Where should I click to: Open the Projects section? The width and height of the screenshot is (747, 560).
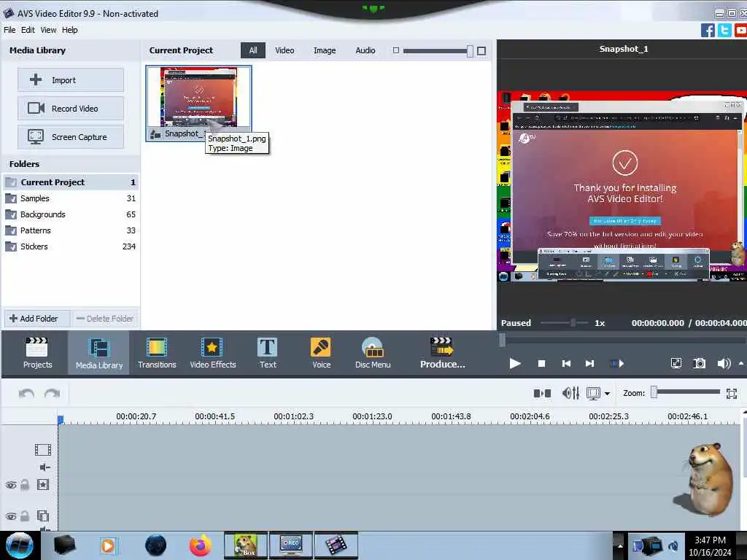(x=37, y=353)
